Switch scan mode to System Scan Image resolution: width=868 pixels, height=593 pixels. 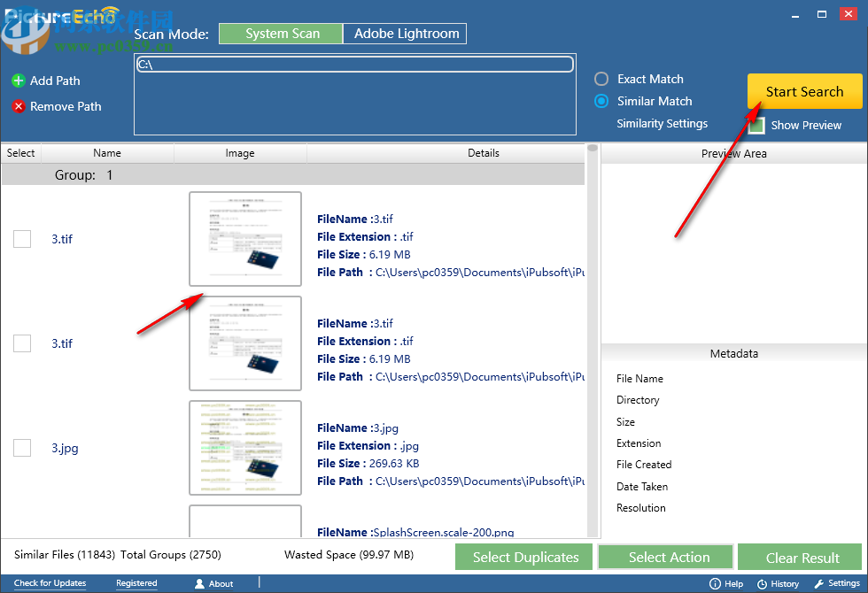[x=282, y=34]
